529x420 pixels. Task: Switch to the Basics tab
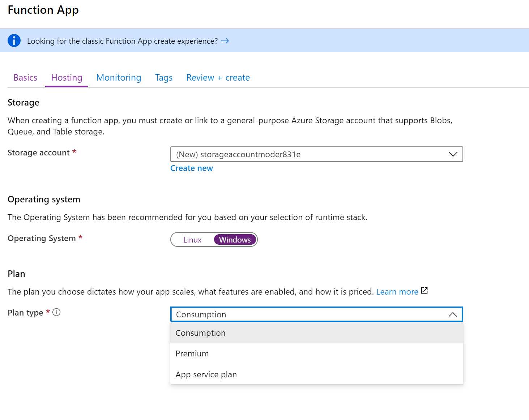pyautogui.click(x=25, y=77)
